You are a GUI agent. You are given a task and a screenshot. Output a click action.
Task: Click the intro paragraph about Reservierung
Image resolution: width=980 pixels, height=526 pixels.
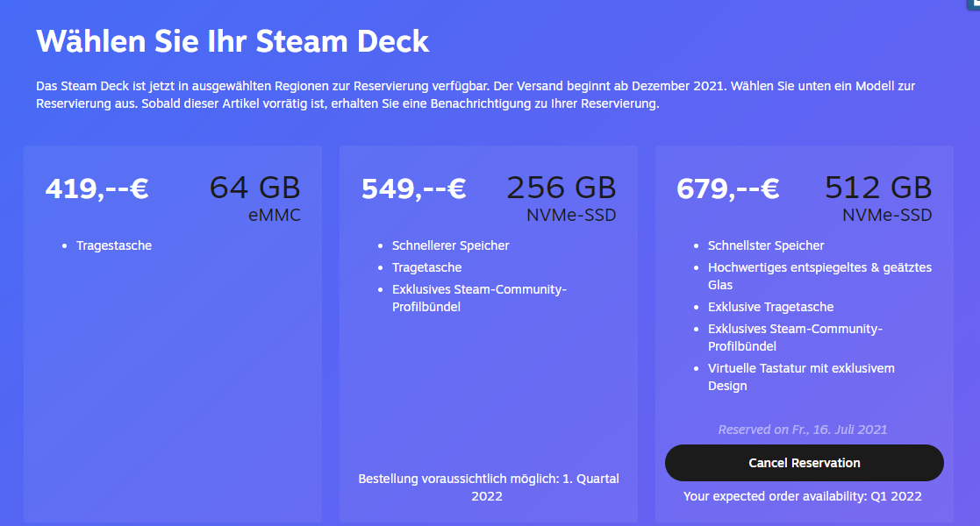click(x=476, y=95)
